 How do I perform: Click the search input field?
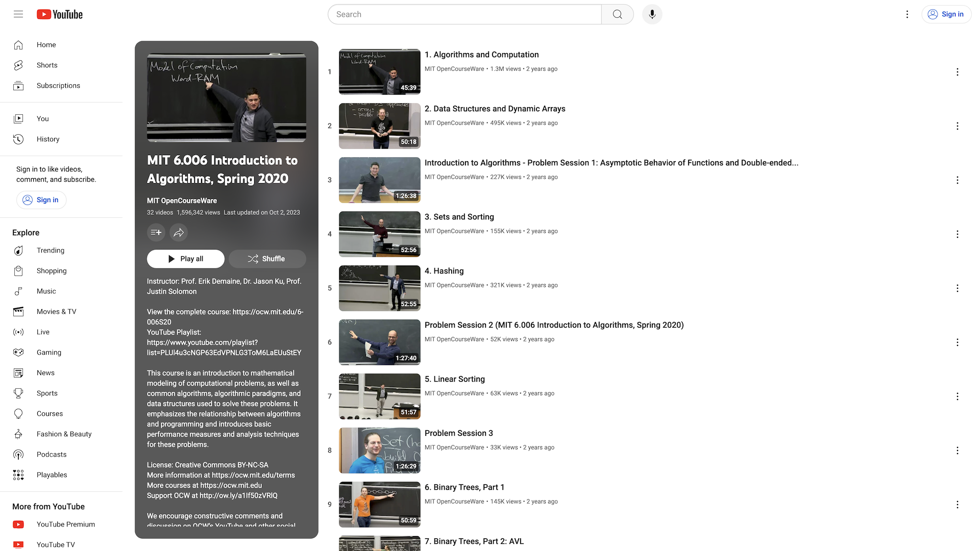[x=464, y=14]
